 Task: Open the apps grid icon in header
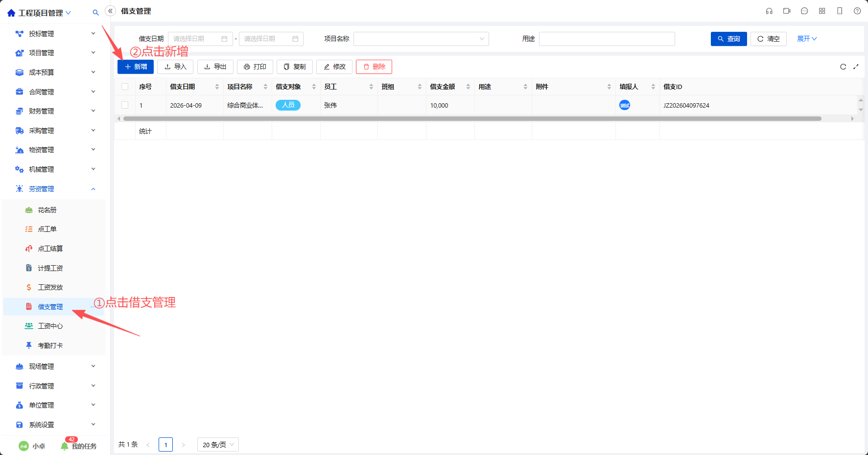click(822, 11)
